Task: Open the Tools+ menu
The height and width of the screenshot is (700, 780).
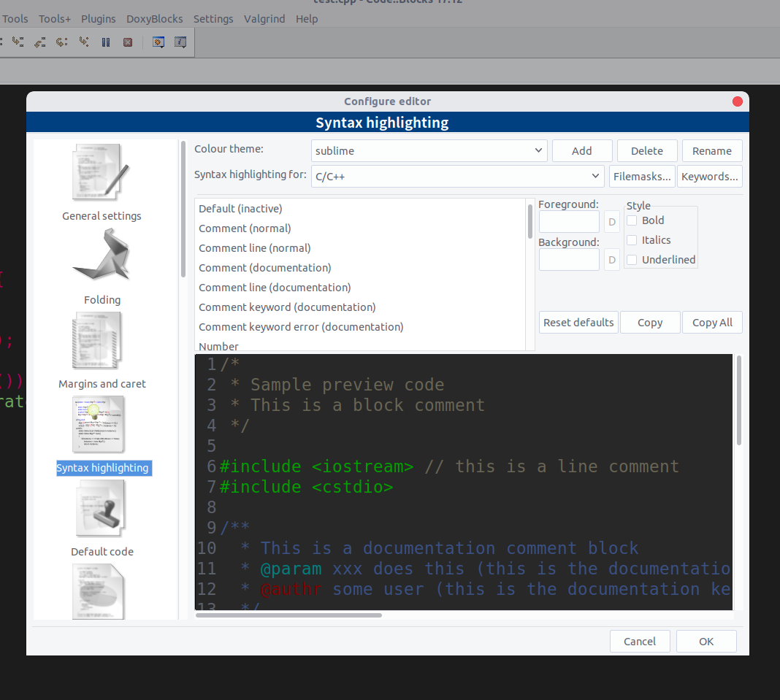Action: pyautogui.click(x=55, y=19)
